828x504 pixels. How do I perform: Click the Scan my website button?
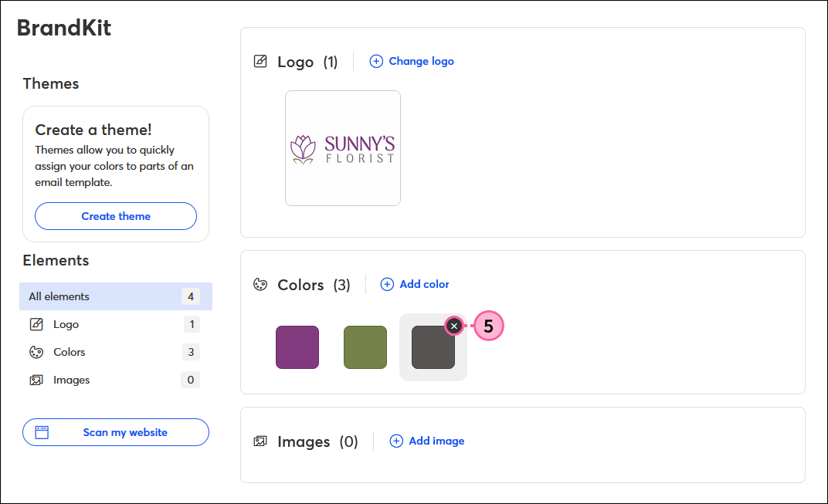(x=116, y=432)
